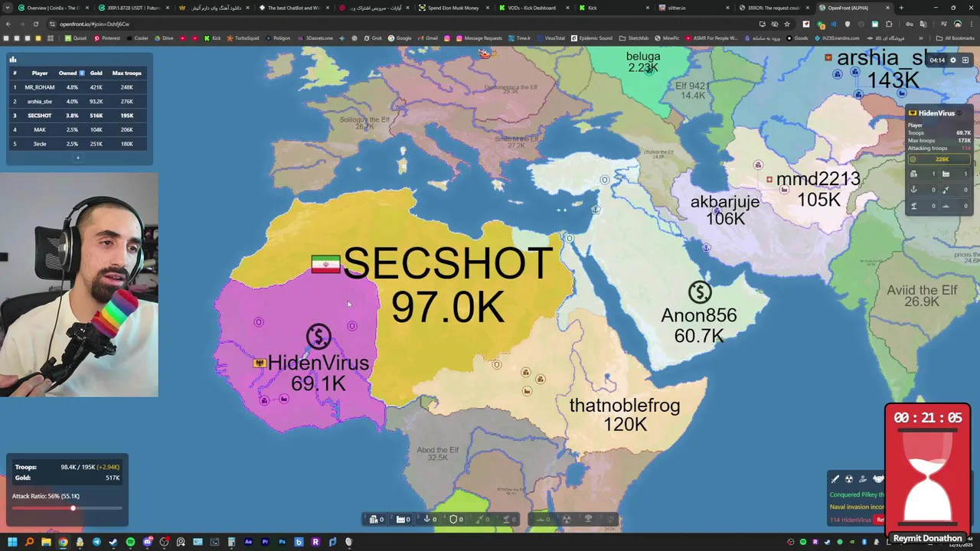Screen dimensions: 980x551
Task: Toggle the leaderboard bar-chart icon
Action: (x=13, y=59)
